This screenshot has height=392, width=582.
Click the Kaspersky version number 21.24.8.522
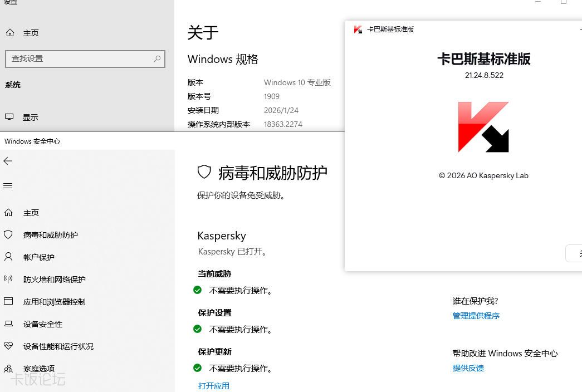pyautogui.click(x=483, y=75)
